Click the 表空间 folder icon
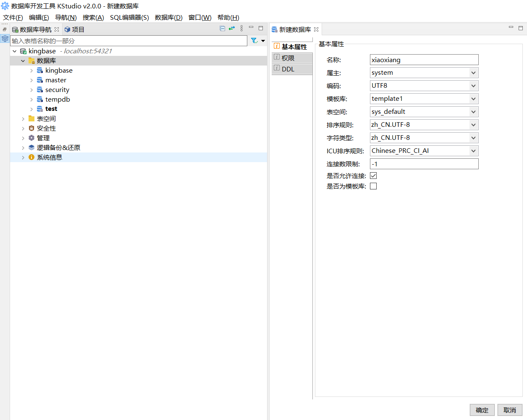The height and width of the screenshot is (420, 527). coord(31,119)
